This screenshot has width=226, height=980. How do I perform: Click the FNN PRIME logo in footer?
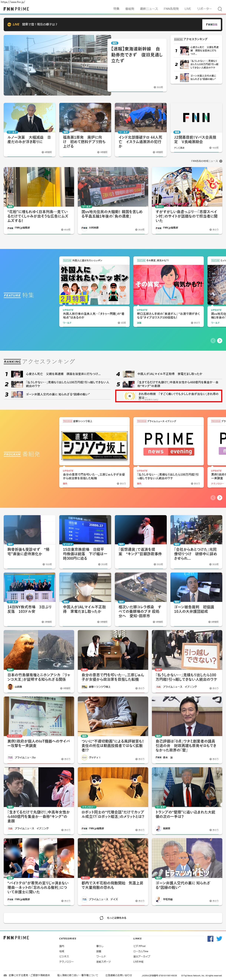tap(16, 938)
